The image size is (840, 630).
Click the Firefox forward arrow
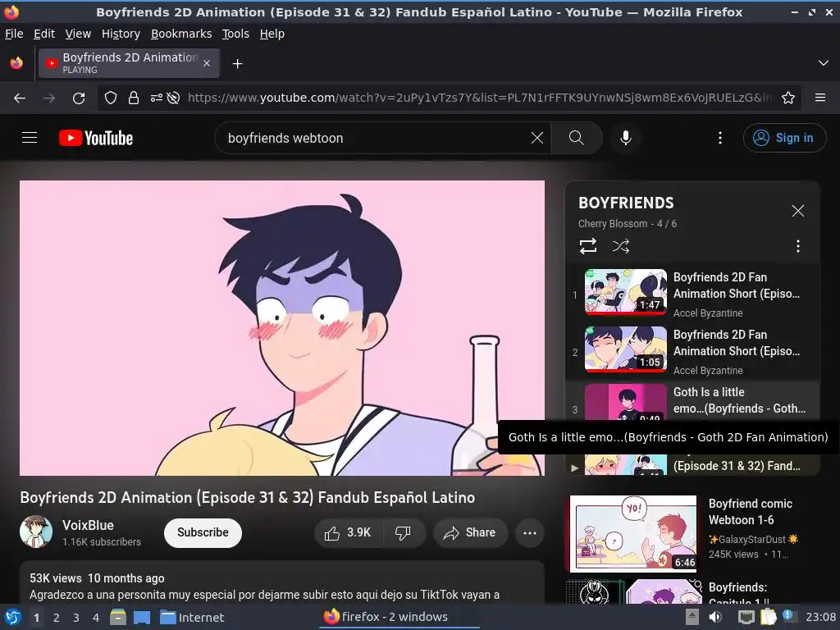click(49, 98)
